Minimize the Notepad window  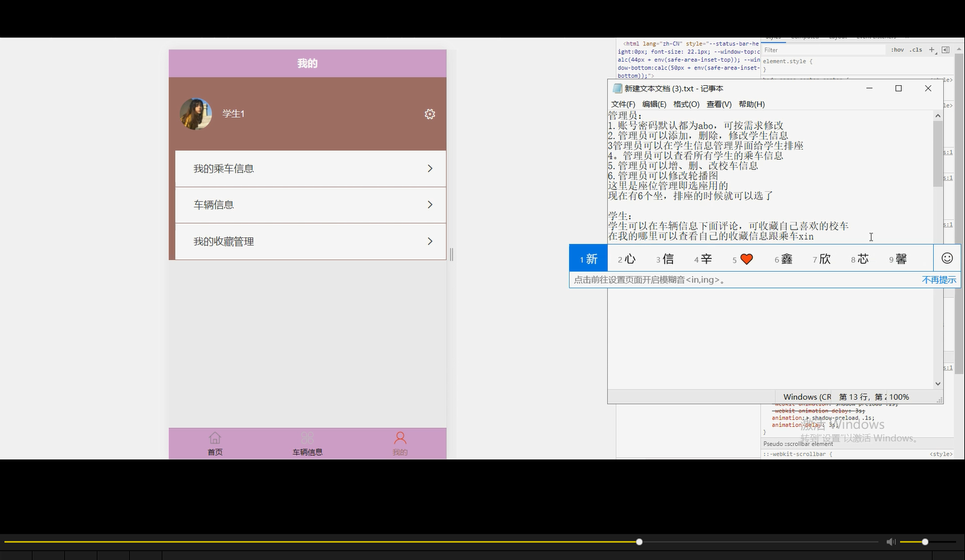pos(870,88)
